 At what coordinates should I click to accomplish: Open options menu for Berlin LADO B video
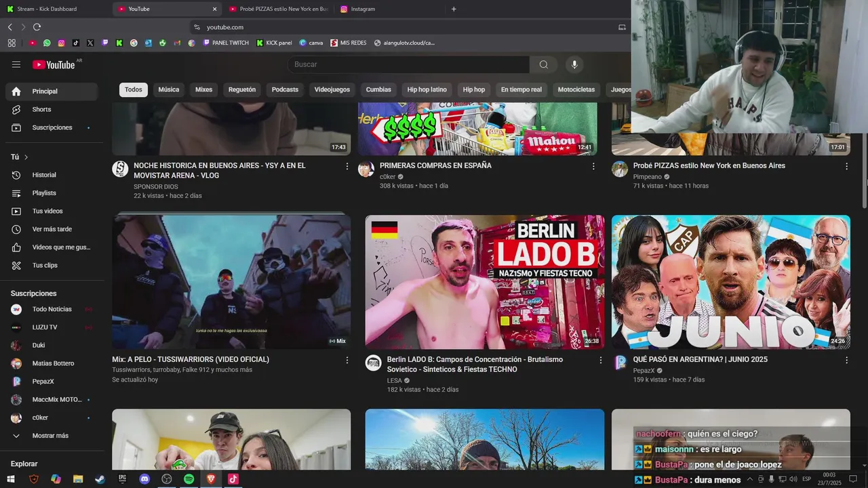click(600, 360)
